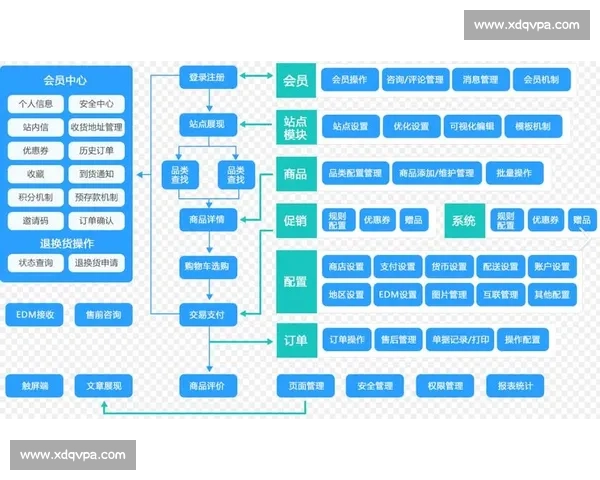
Task: Open 咨询/评论管理 in the member row
Action: [x=414, y=80]
